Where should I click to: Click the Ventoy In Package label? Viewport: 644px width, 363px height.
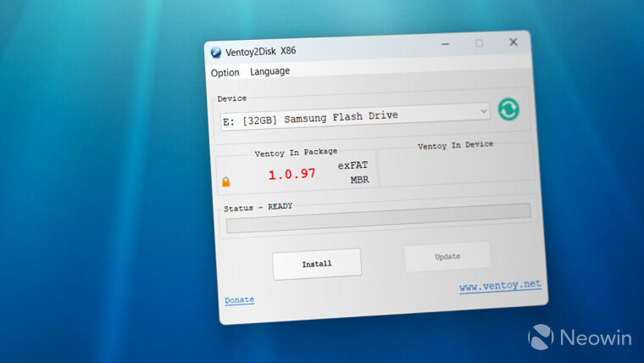(296, 153)
